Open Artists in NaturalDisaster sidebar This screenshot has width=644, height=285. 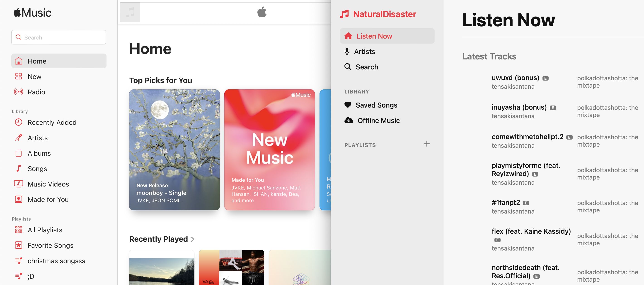pos(387,51)
